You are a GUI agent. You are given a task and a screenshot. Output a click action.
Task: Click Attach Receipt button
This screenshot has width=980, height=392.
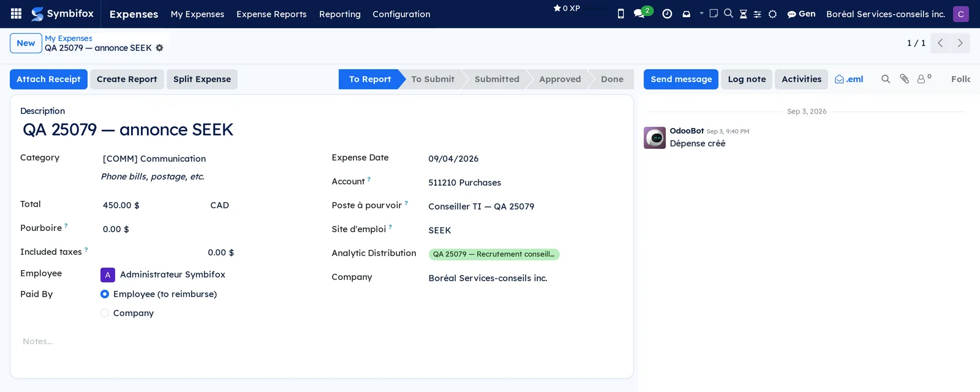point(48,79)
